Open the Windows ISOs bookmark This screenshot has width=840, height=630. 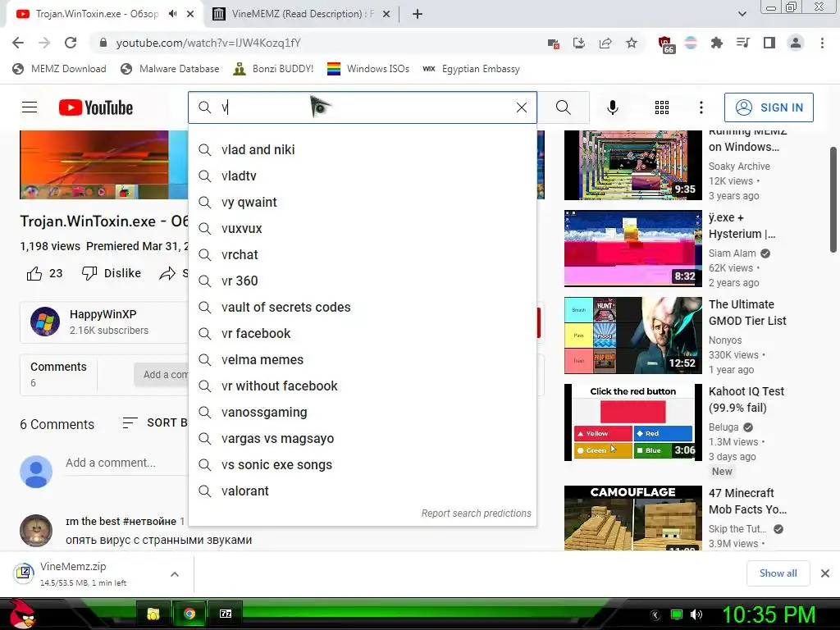[368, 69]
